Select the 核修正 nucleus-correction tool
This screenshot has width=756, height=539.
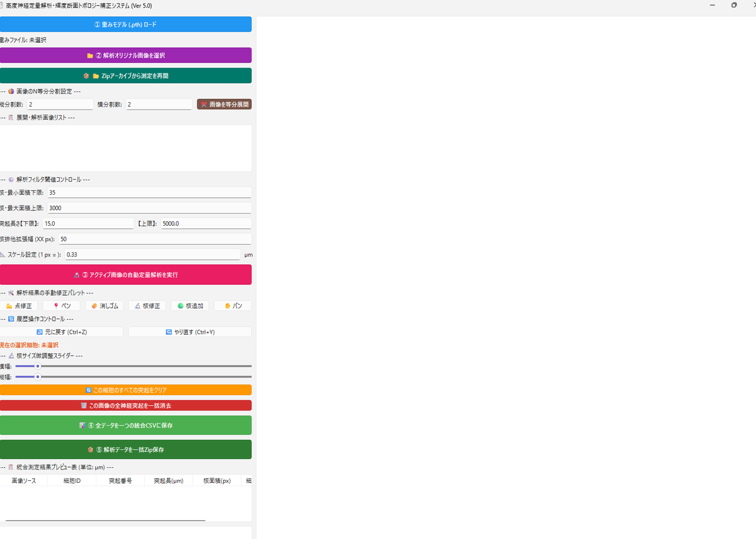[x=147, y=306]
